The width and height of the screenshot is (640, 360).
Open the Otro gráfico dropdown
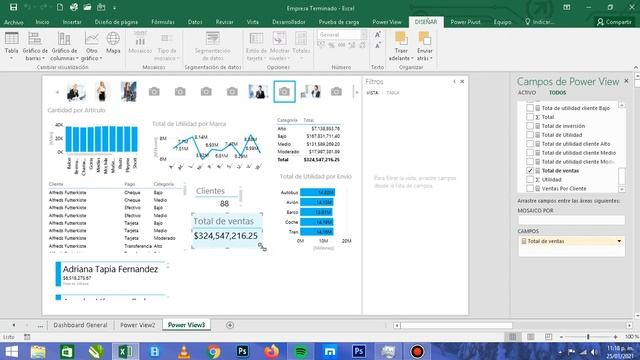91,46
